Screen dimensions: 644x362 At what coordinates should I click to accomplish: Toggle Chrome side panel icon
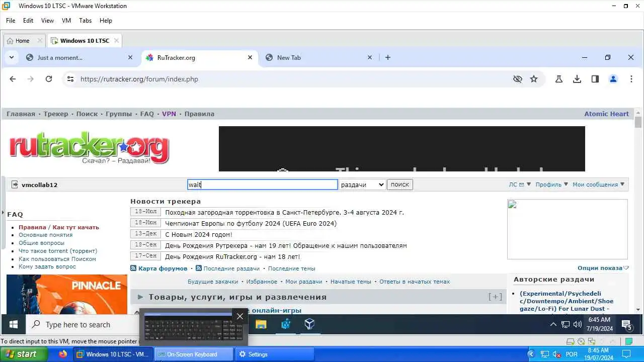tap(595, 79)
